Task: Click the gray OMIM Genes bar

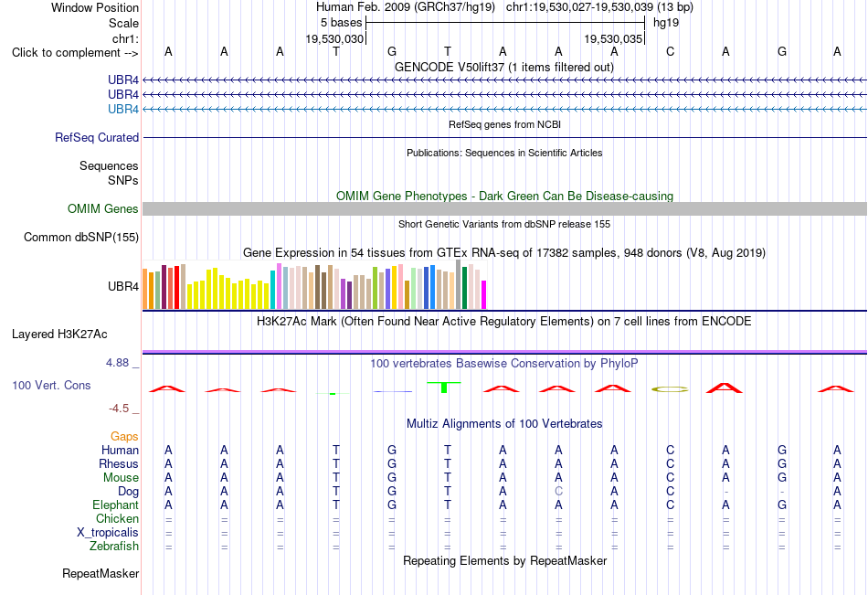Action: pos(504,209)
